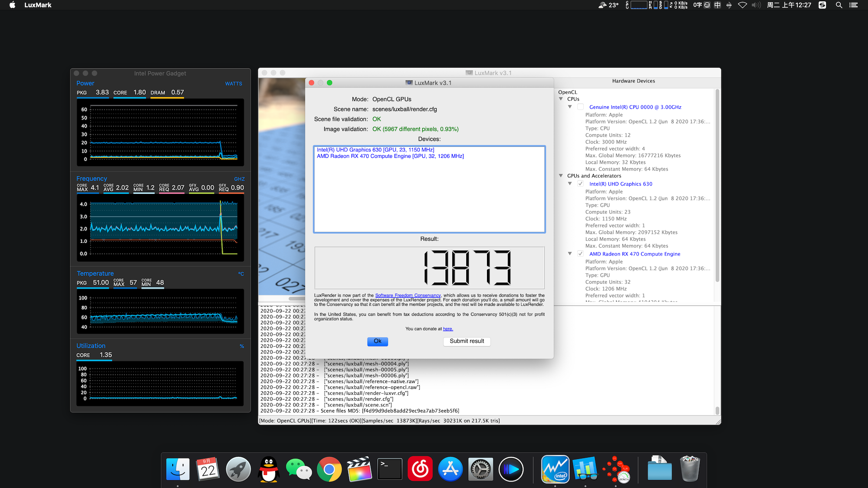This screenshot has width=868, height=488.
Task: Open the Trash in dock
Action: [690, 469]
